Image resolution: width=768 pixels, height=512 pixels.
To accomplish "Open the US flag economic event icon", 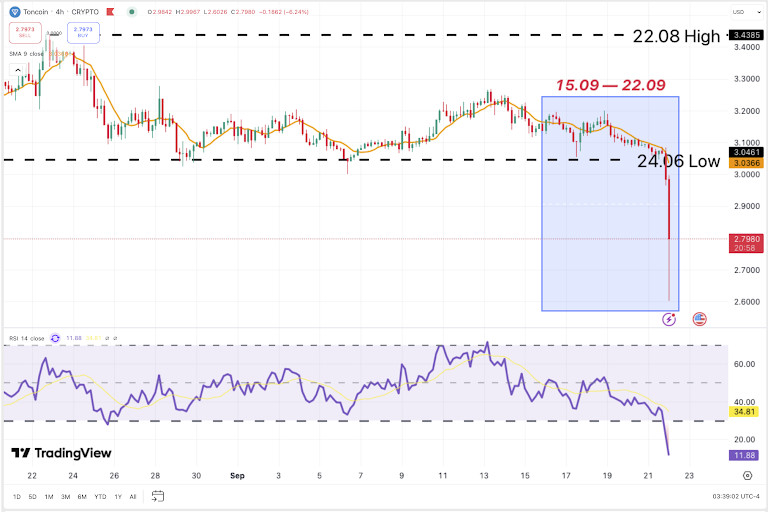I will point(699,319).
